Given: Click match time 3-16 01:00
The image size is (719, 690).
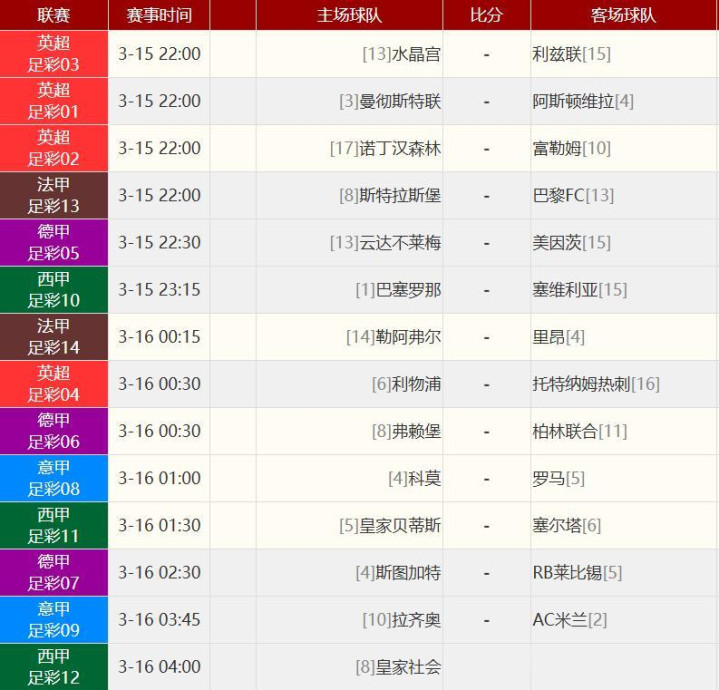Looking at the screenshot, I should 160,478.
